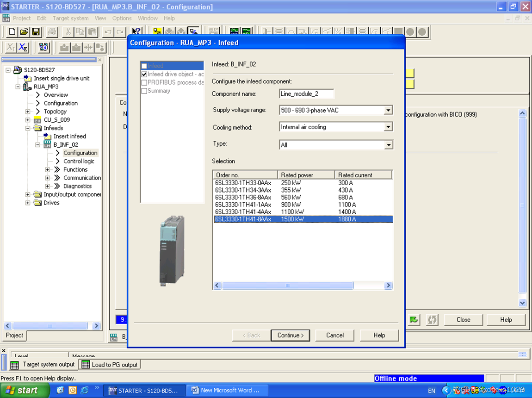Expand the Drives folder node
Viewport: 532px width, 398px height.
(28, 203)
